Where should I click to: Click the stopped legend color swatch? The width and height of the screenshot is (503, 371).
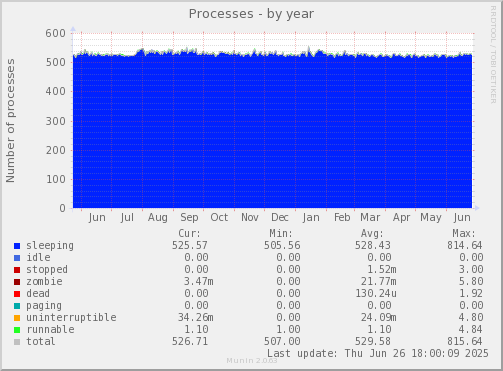coord(17,270)
